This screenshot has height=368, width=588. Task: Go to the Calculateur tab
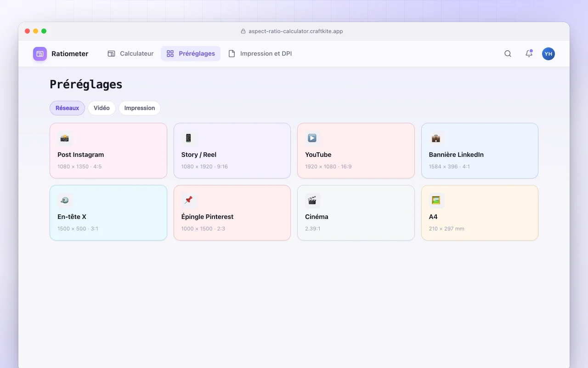tap(130, 54)
